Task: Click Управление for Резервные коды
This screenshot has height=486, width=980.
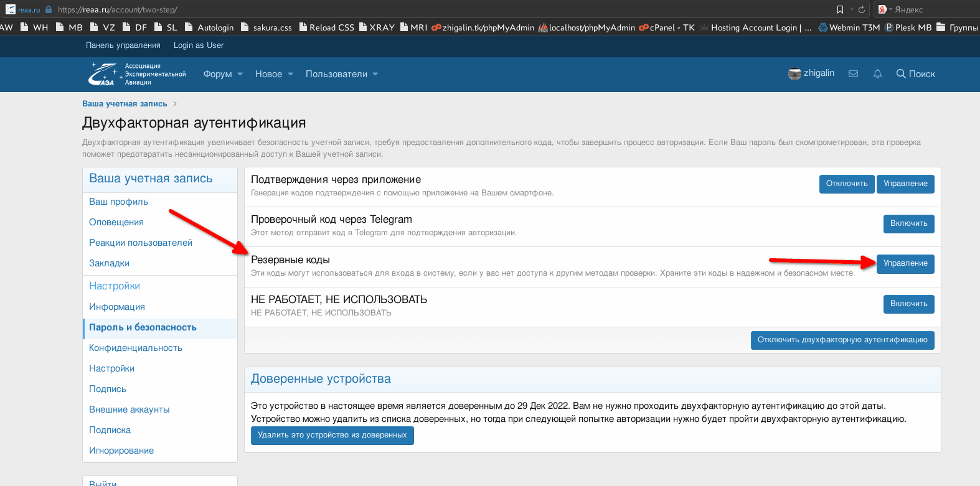Action: pos(905,263)
